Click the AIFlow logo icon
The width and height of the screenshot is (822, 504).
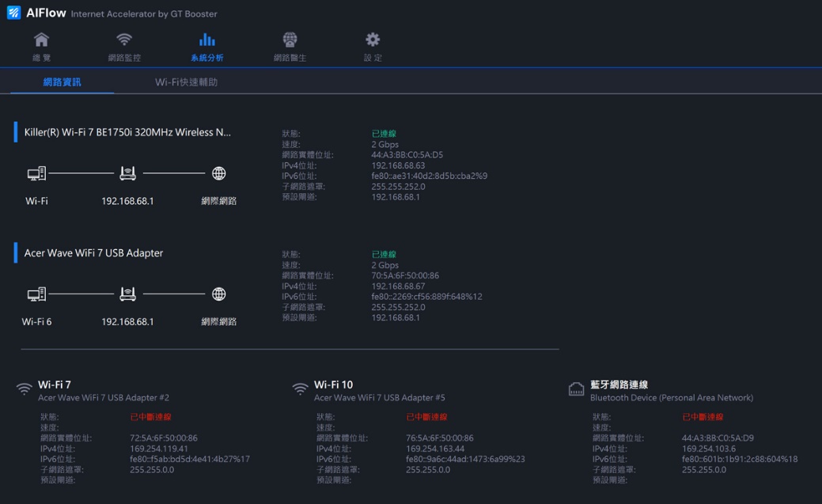click(13, 13)
